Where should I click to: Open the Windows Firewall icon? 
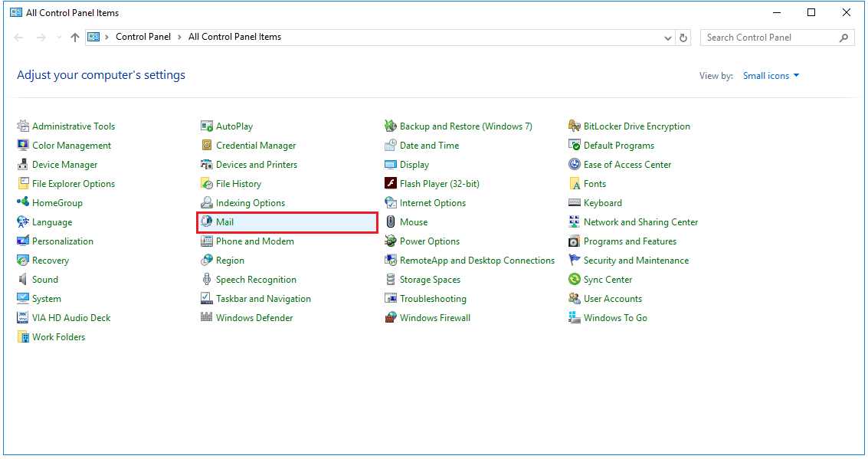[390, 318]
